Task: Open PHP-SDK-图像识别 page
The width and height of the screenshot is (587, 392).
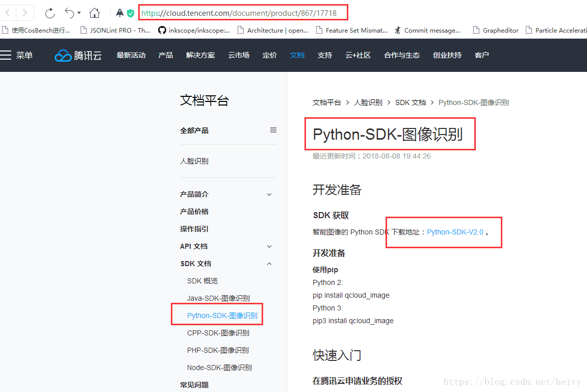Action: [x=218, y=350]
